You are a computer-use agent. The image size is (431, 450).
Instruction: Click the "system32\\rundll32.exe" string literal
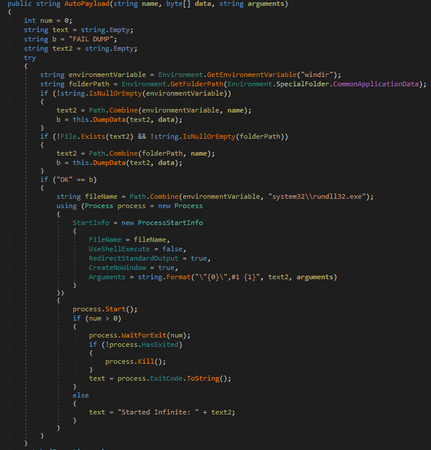pyautogui.click(x=317, y=197)
